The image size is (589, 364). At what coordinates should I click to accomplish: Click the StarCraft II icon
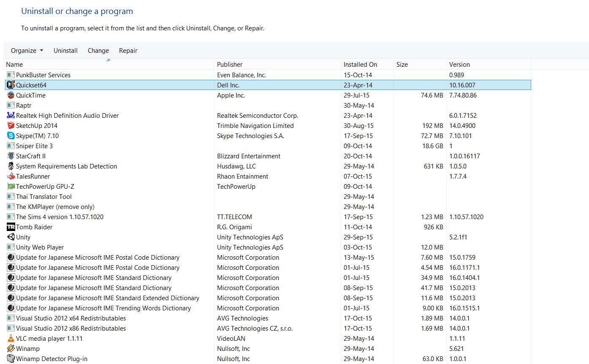(x=11, y=156)
